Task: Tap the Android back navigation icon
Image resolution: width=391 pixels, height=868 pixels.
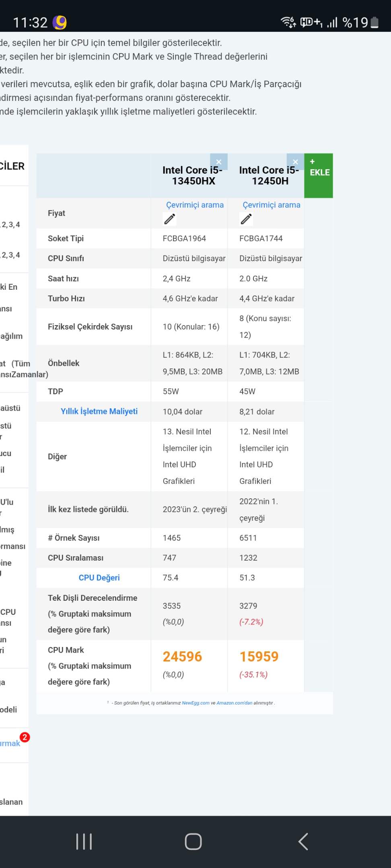Action: (303, 841)
